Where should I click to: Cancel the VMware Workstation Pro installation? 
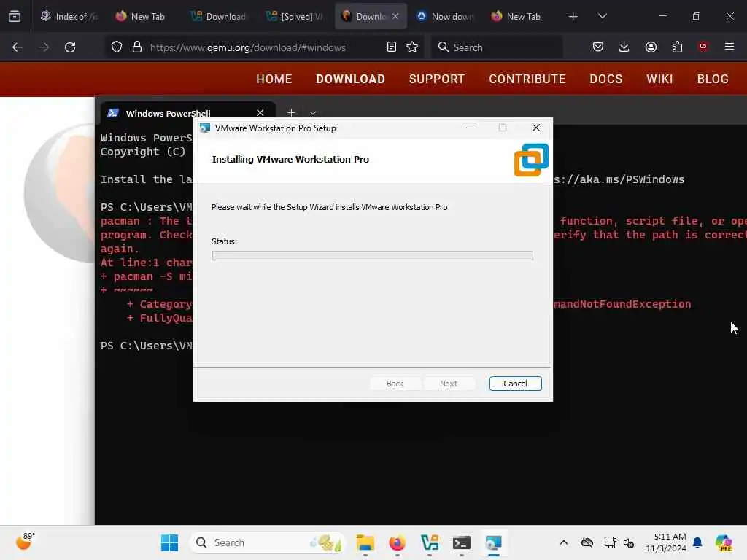point(516,384)
